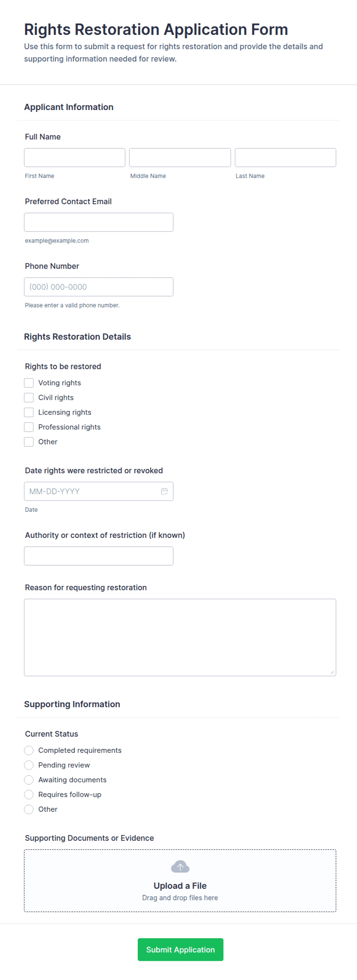357x980 pixels.
Task: Enable the Licensing rights option
Action: (29, 412)
